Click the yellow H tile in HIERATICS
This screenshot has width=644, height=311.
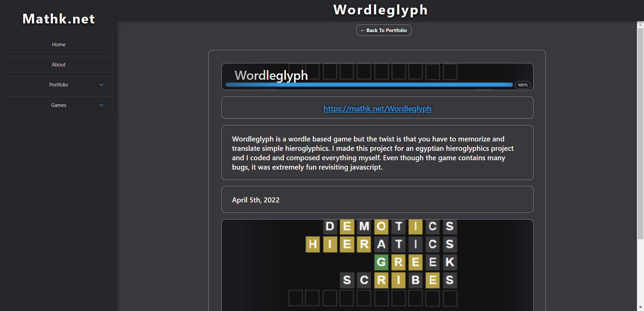(313, 244)
